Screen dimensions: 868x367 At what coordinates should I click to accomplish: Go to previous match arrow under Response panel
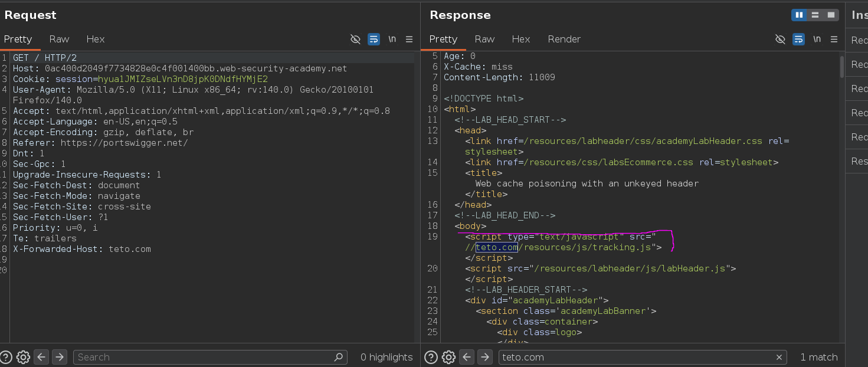pos(466,357)
